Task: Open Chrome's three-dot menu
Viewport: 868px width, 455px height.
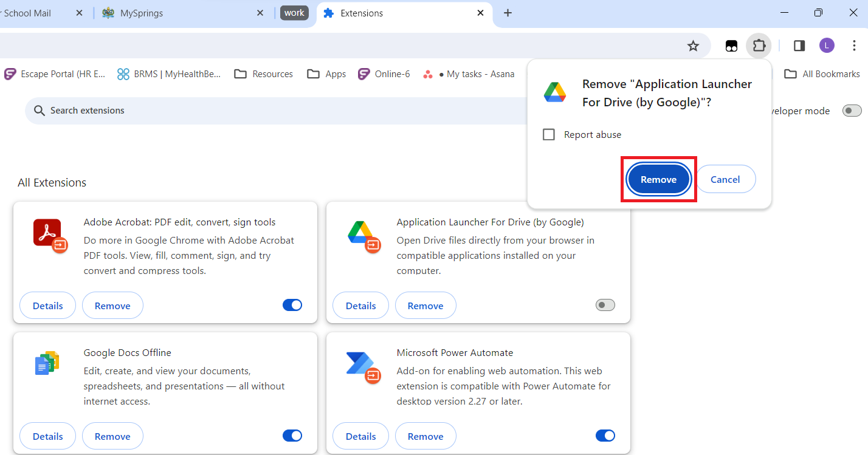Action: [854, 46]
